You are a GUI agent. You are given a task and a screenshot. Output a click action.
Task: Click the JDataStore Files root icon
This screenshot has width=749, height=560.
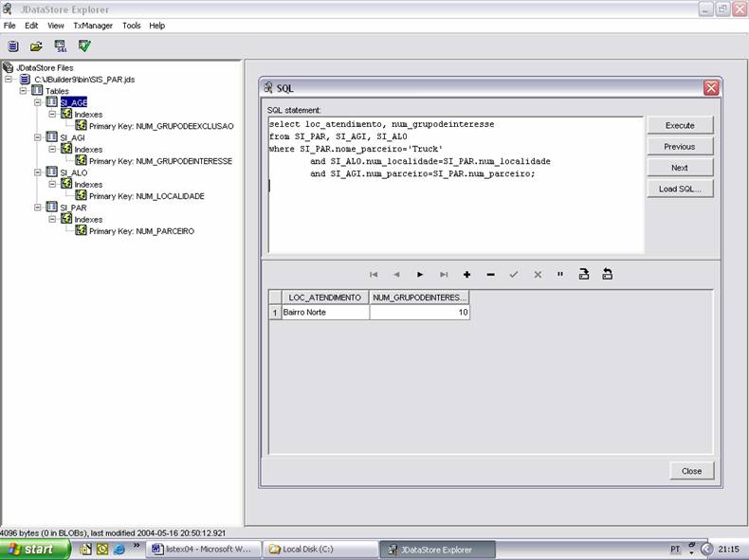8,67
